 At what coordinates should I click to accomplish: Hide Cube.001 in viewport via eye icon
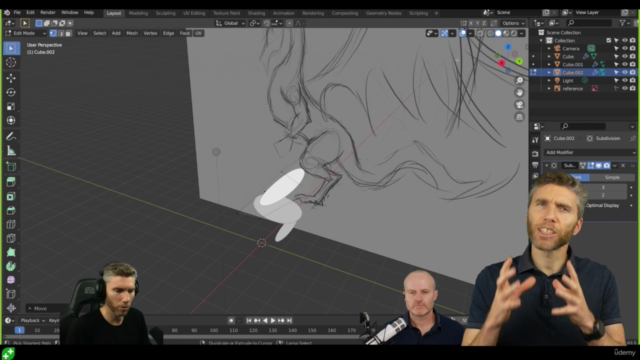coord(625,64)
